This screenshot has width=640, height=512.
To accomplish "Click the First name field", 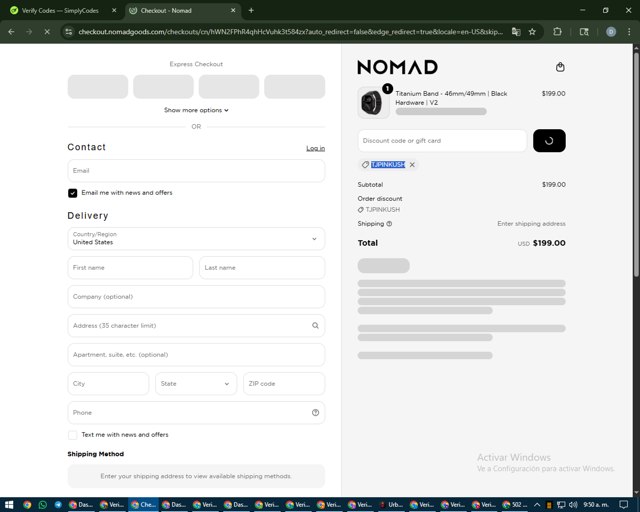I will [130, 267].
